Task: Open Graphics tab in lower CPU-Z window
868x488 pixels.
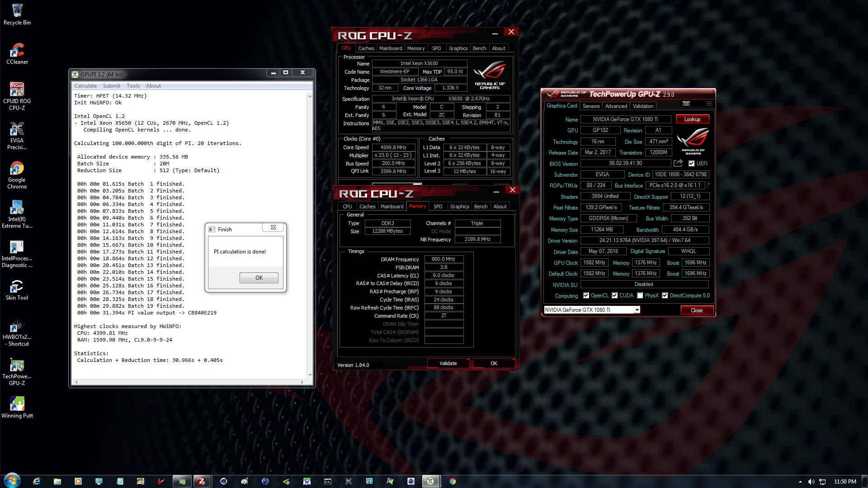Action: (459, 206)
